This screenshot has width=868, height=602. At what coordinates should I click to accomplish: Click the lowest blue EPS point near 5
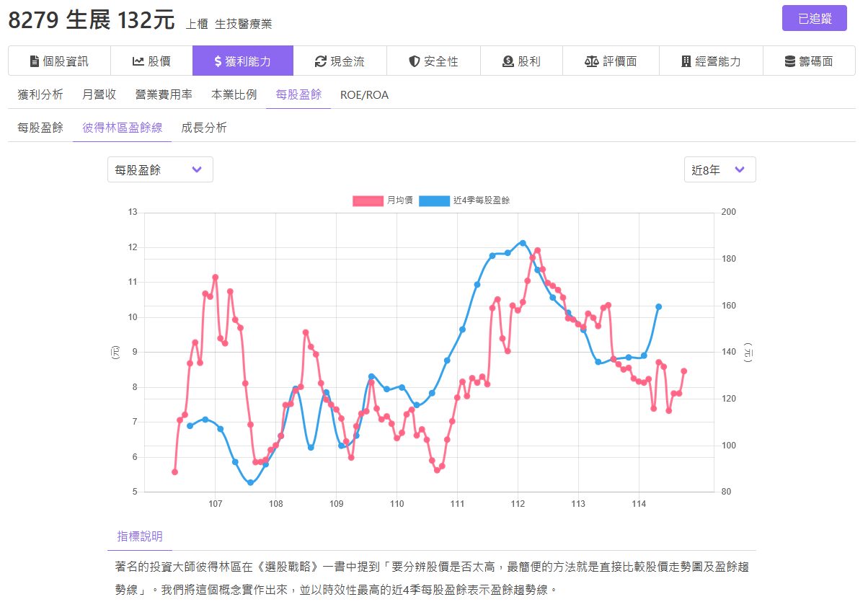click(250, 482)
